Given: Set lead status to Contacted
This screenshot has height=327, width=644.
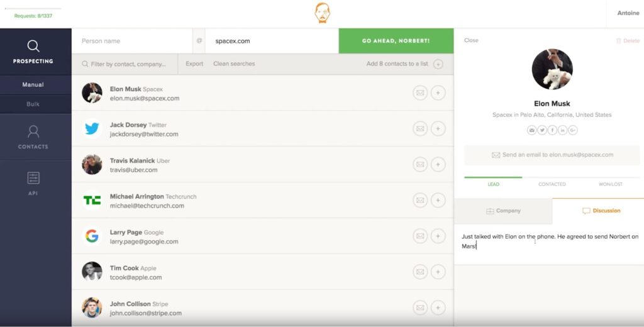Looking at the screenshot, I should [x=552, y=184].
